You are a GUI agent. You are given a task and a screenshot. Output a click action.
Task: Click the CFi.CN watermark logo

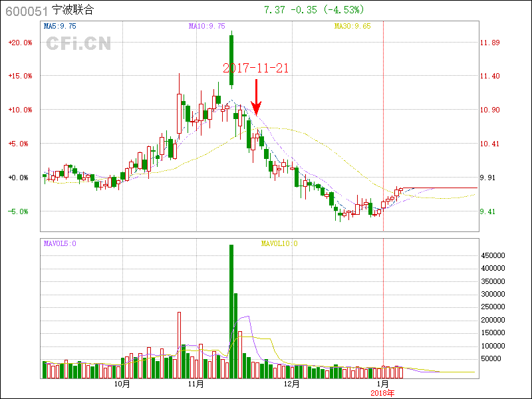tap(78, 44)
